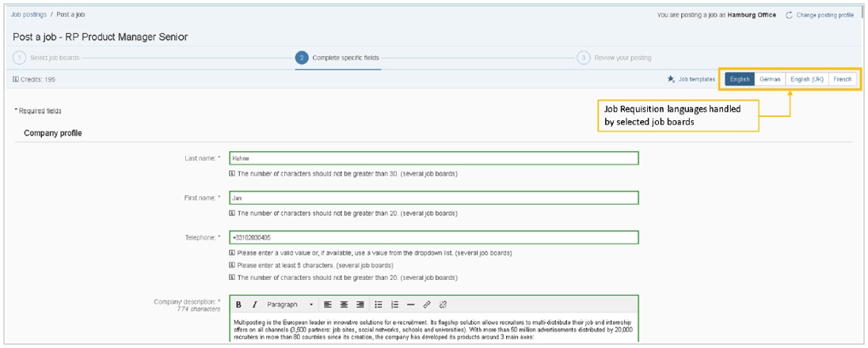Align text left in the editor
868x348 pixels.
(328, 304)
